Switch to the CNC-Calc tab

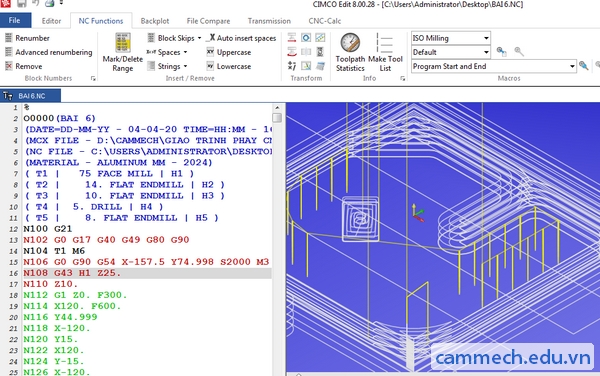[x=324, y=21]
